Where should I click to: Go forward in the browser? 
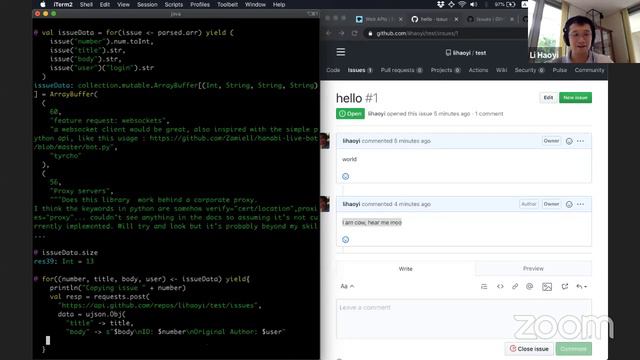coord(342,33)
